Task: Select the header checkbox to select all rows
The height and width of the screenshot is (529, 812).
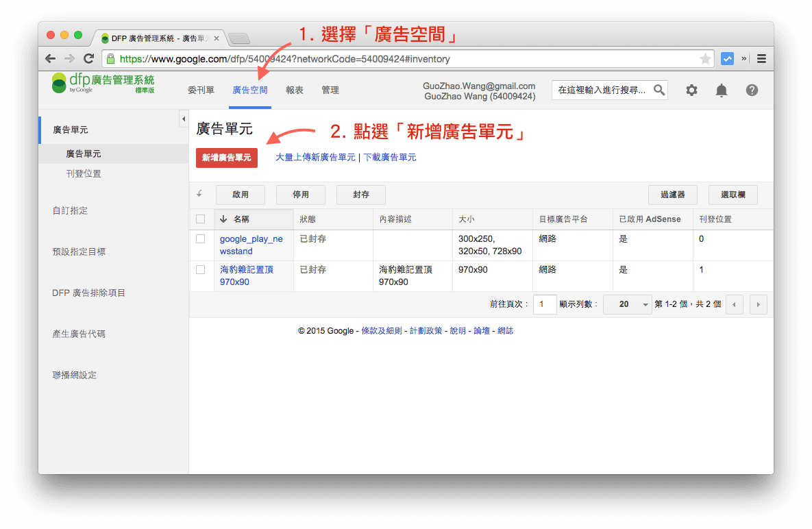Action: [201, 218]
